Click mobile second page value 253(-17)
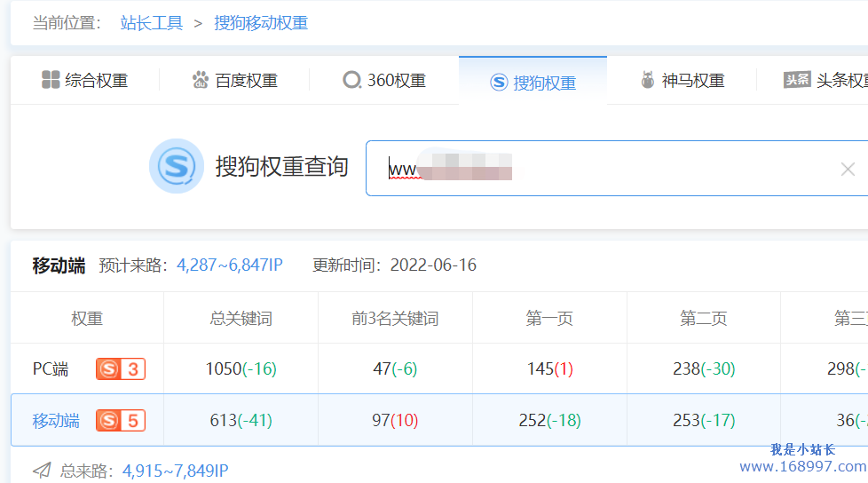The width and height of the screenshot is (868, 483). coord(704,421)
